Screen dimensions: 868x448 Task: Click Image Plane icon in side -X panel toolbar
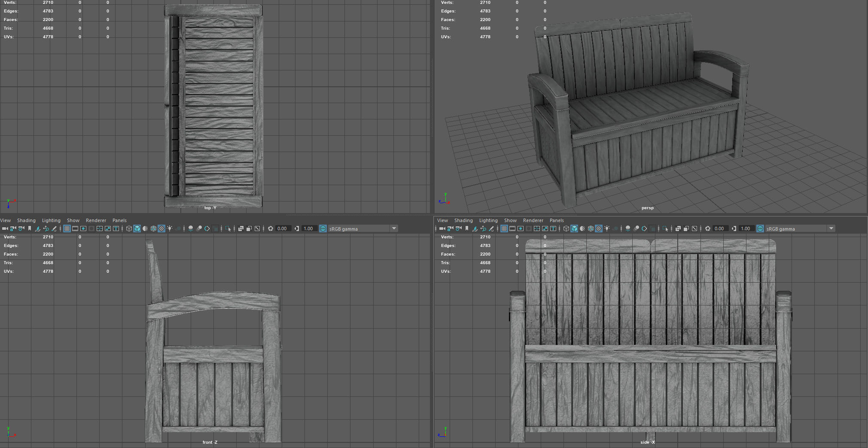coord(475,229)
